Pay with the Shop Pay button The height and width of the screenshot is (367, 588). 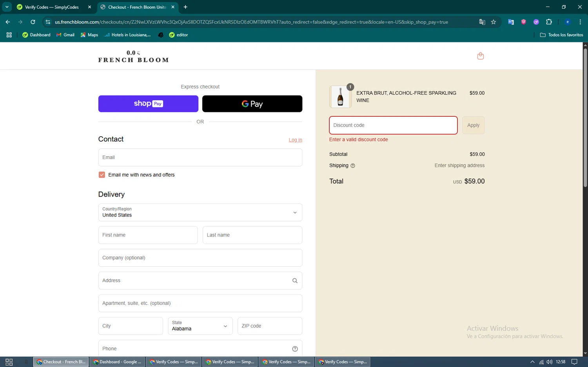click(148, 104)
